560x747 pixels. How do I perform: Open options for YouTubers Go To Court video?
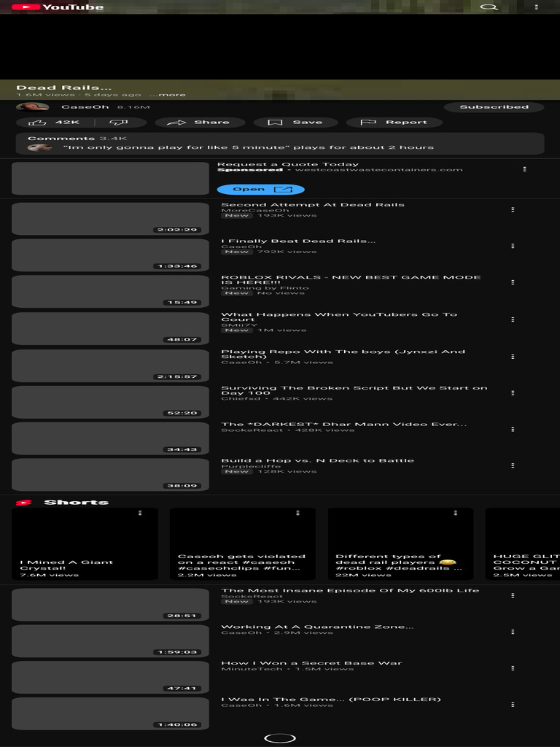click(513, 320)
